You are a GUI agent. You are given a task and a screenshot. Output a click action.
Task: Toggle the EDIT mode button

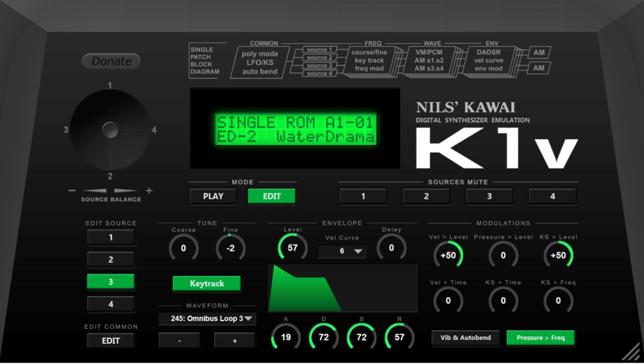click(272, 196)
